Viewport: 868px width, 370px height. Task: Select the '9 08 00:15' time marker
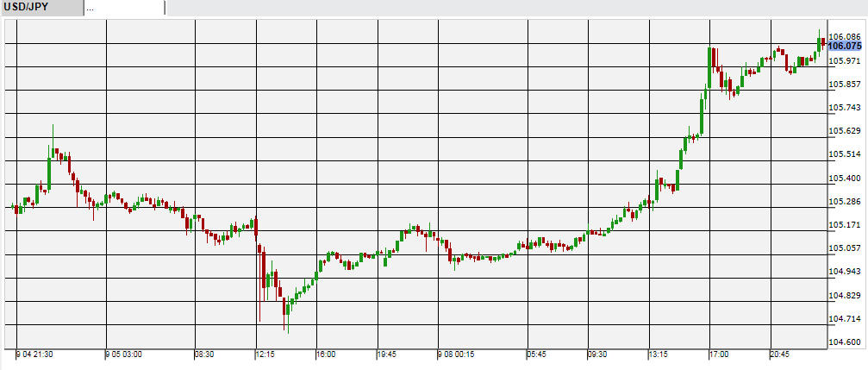click(455, 354)
